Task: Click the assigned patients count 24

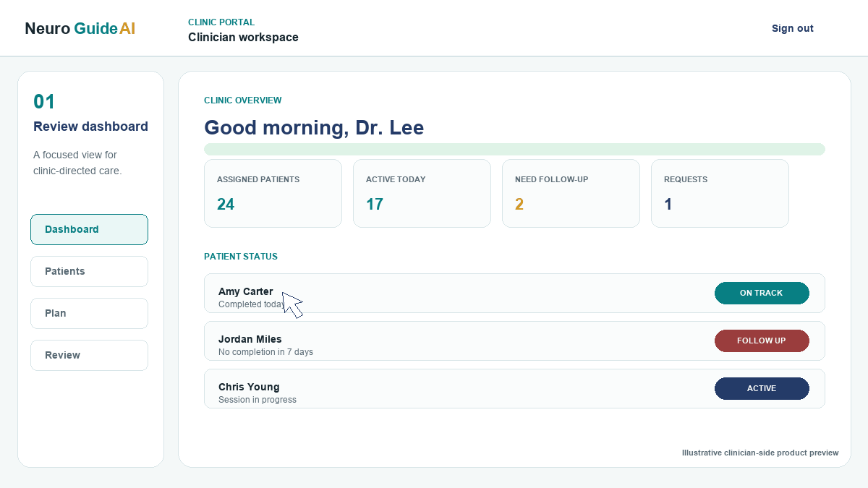Action: coord(226,205)
